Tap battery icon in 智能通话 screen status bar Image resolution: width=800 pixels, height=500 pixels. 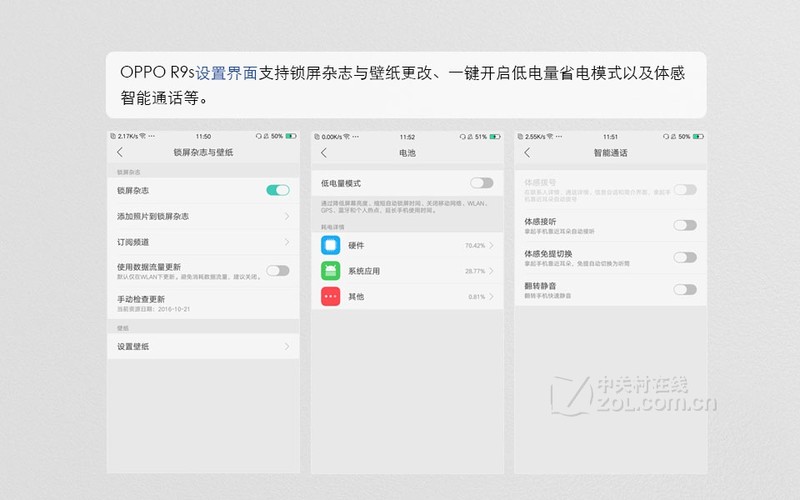698,137
